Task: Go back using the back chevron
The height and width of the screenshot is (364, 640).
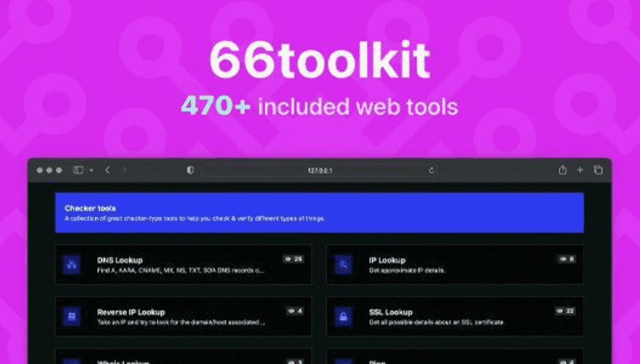Action: (108, 170)
